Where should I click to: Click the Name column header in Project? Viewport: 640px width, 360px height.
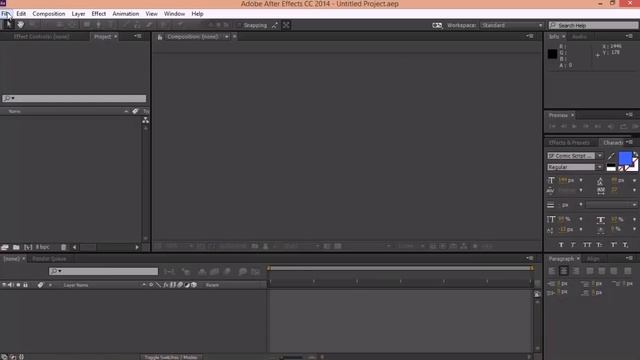(x=15, y=111)
